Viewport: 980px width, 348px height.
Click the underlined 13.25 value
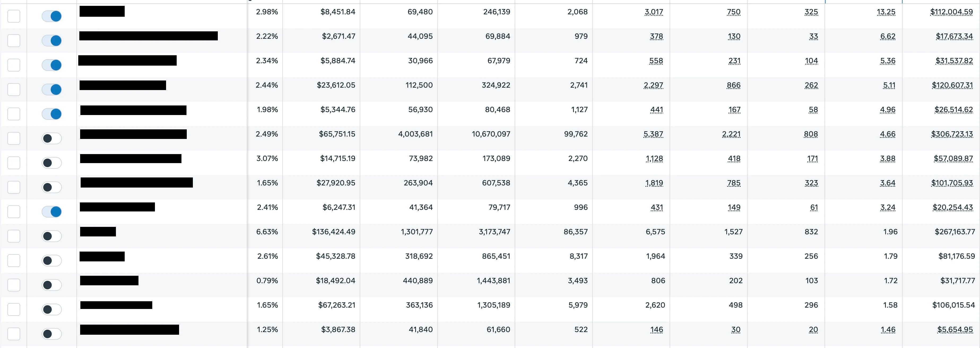click(x=886, y=12)
